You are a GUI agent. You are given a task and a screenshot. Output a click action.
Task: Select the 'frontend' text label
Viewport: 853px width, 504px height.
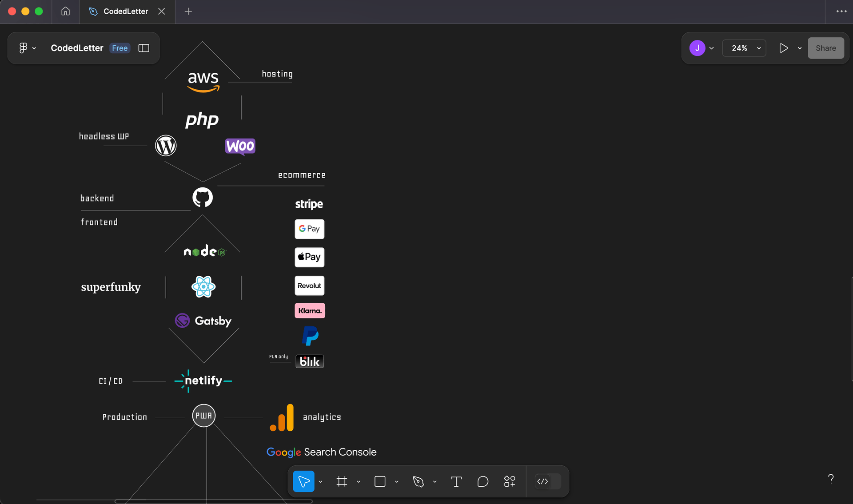(x=99, y=222)
